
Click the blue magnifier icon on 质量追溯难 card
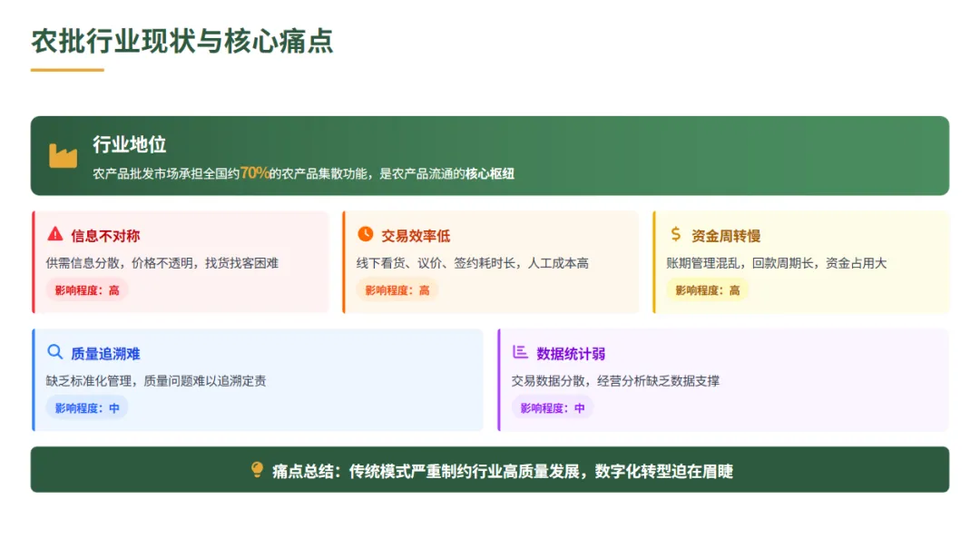[x=56, y=353]
